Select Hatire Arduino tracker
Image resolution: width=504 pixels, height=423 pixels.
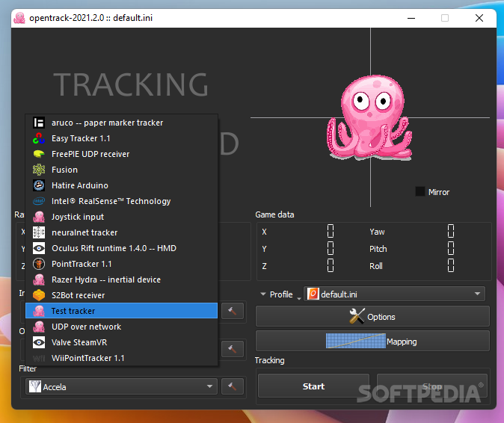(121, 185)
